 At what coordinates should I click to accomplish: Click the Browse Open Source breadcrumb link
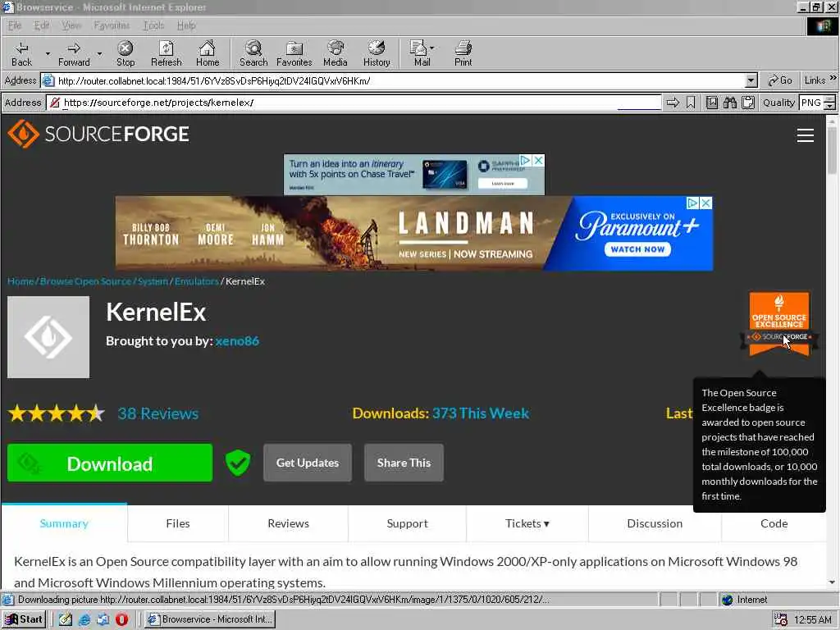click(x=85, y=281)
